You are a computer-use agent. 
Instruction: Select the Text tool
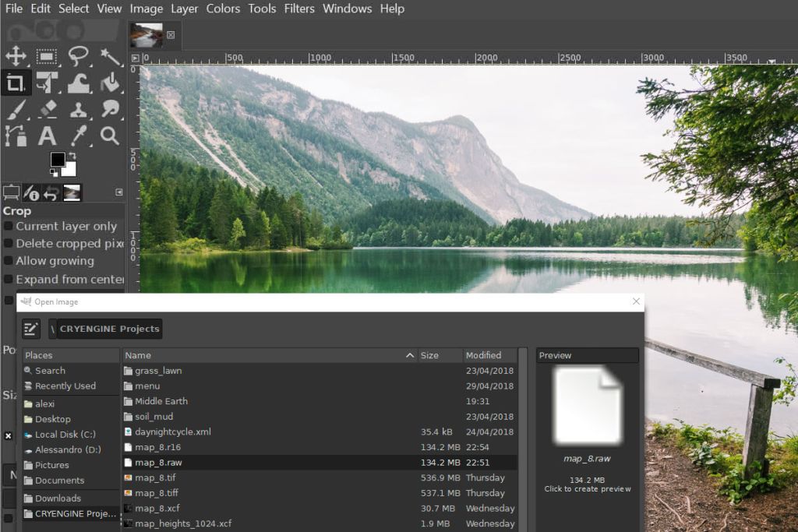click(x=48, y=136)
